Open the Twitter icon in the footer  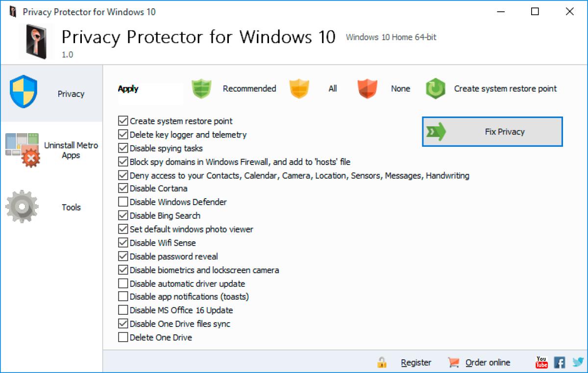576,362
